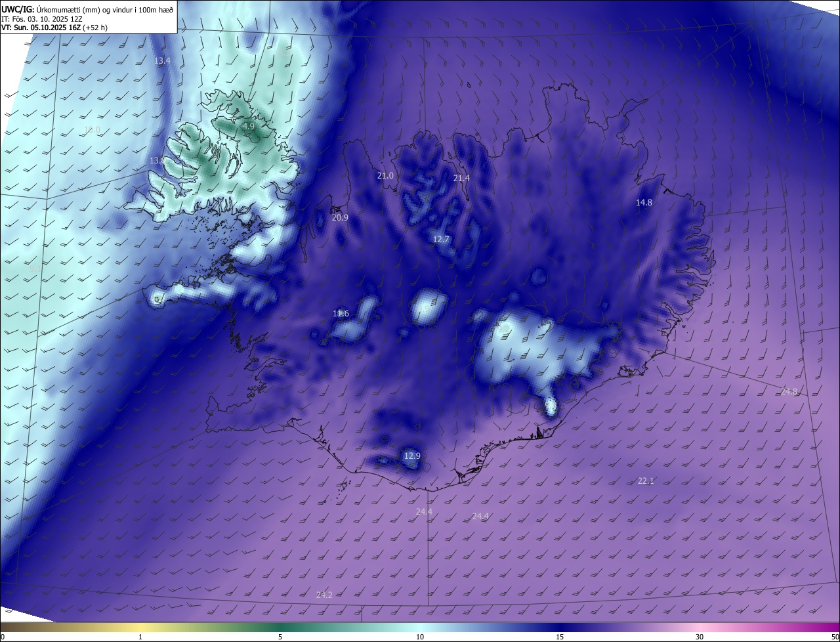Click the colorbar tick label 0
Viewport: 840px width, 642px height.
point(3,637)
